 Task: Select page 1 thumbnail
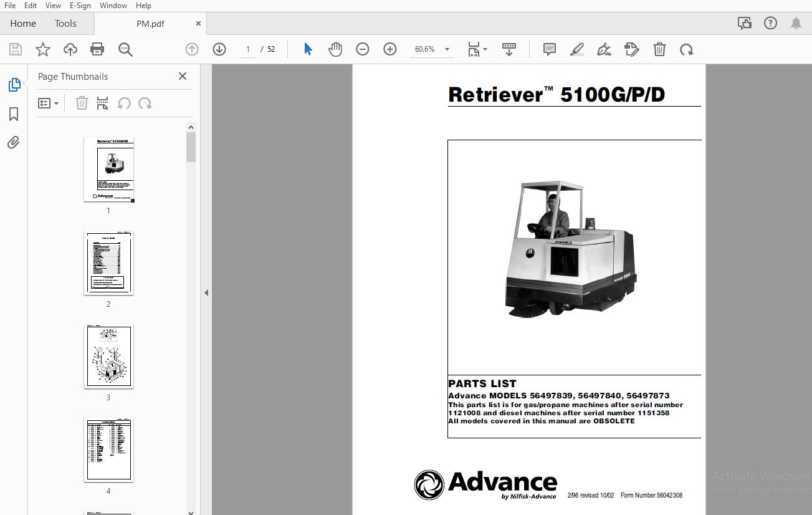[109, 170]
